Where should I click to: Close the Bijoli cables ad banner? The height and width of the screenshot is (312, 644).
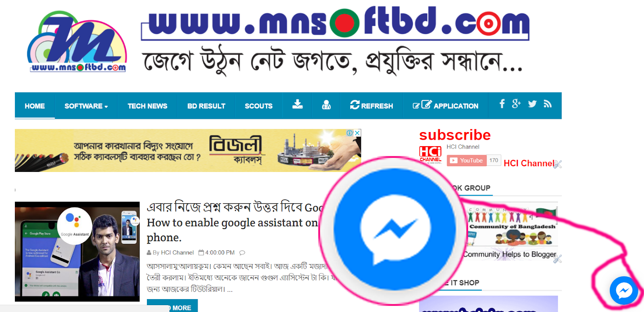pos(357,133)
